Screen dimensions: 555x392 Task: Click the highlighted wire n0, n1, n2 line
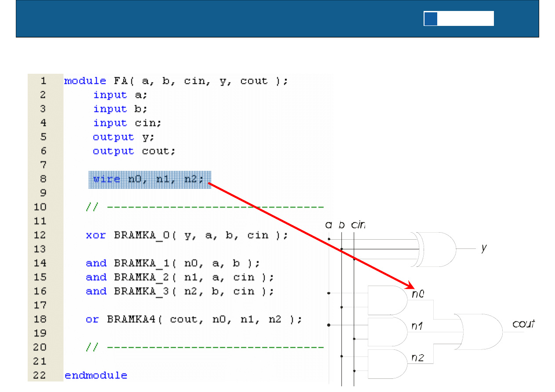(149, 180)
